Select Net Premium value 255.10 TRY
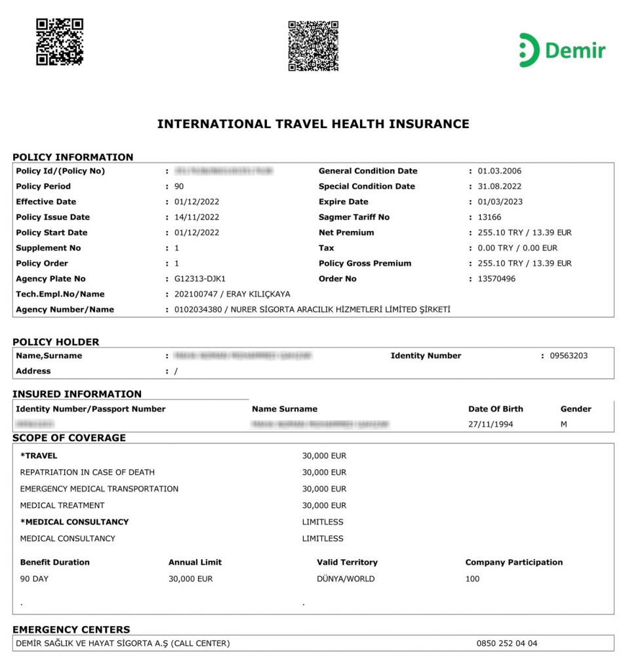This screenshot has width=627, height=672. (500, 233)
